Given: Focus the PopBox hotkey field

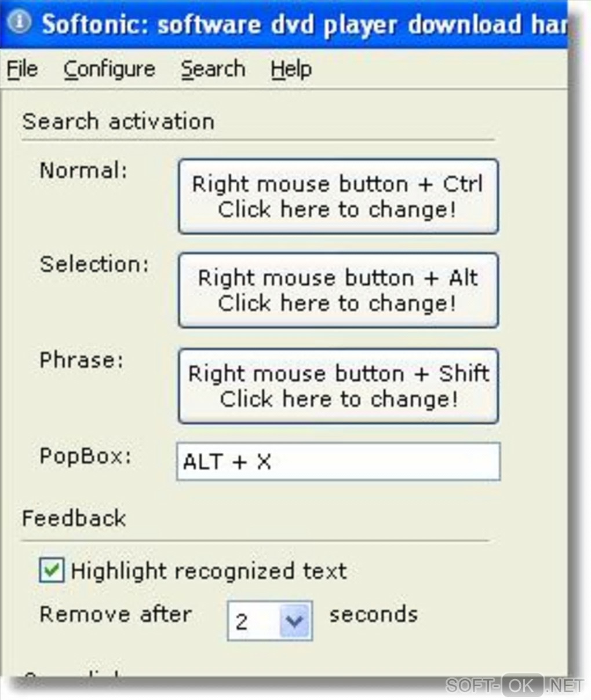Looking at the screenshot, I should (x=338, y=461).
